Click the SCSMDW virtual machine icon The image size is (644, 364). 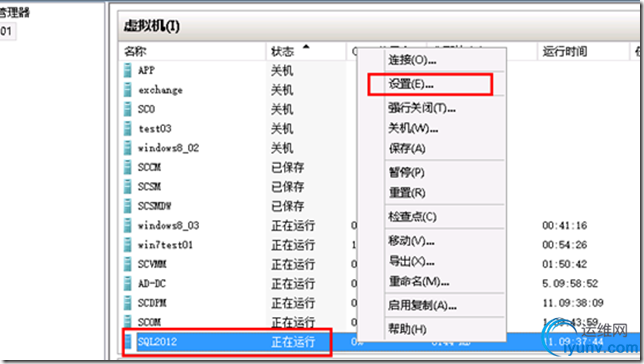click(x=128, y=205)
